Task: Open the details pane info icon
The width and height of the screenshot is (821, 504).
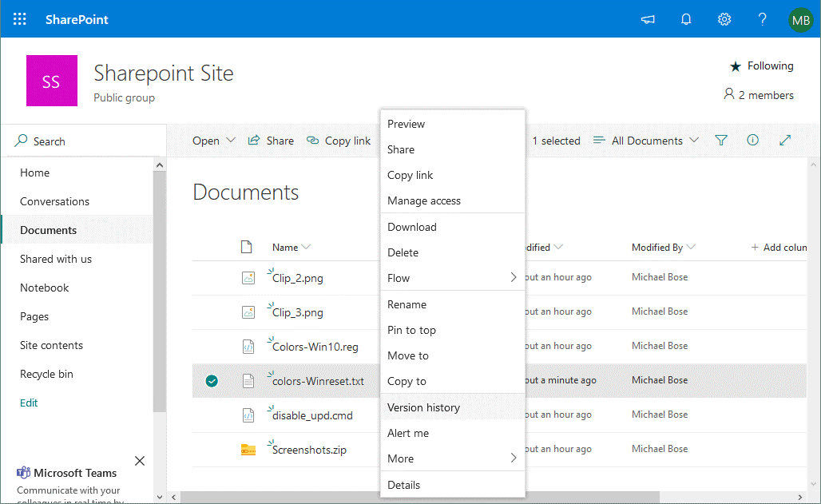Action: coord(752,141)
